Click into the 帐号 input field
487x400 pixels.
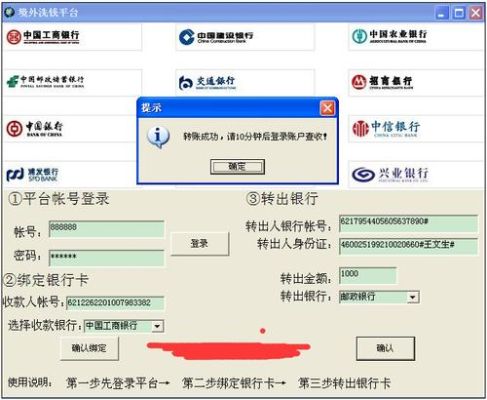(106, 229)
